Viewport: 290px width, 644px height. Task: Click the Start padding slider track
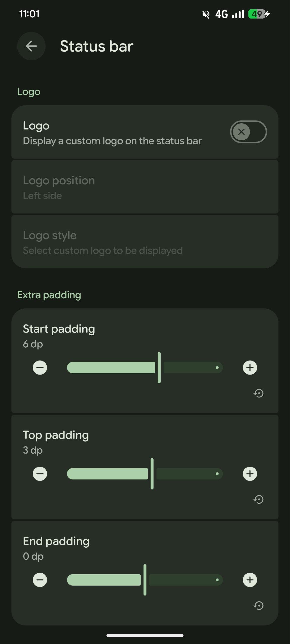145,368
